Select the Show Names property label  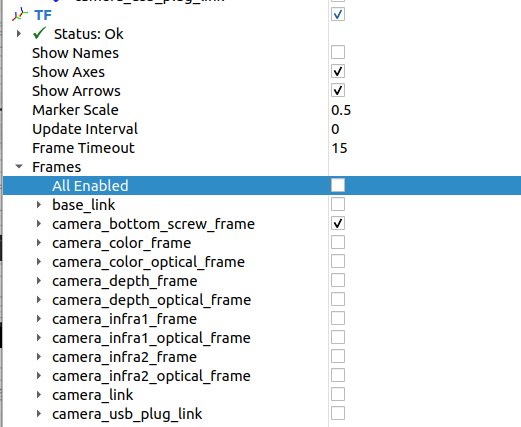pyautogui.click(x=75, y=53)
